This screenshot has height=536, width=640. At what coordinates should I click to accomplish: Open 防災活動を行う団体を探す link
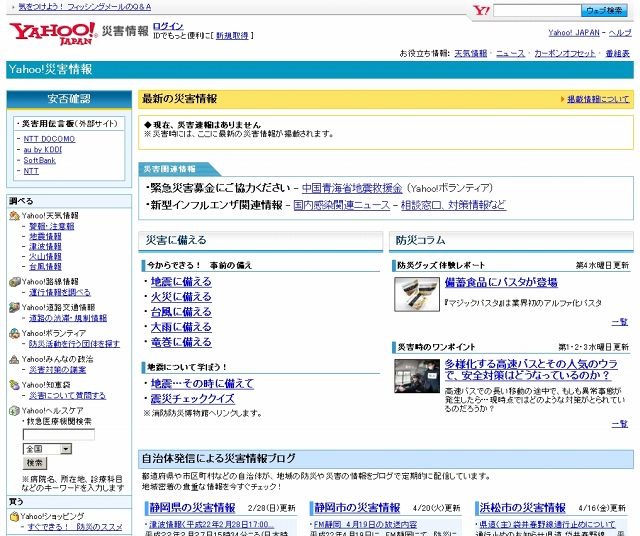coord(74,344)
